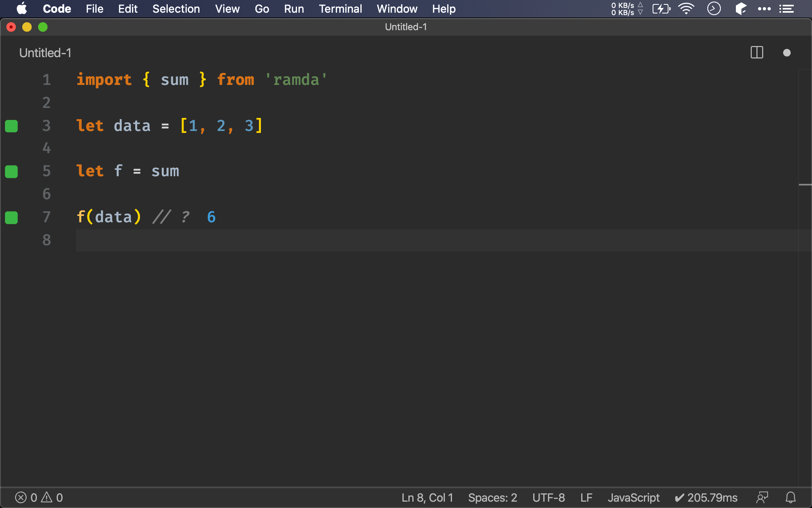Open the Help menu
This screenshot has height=508, width=812.
pos(444,9)
